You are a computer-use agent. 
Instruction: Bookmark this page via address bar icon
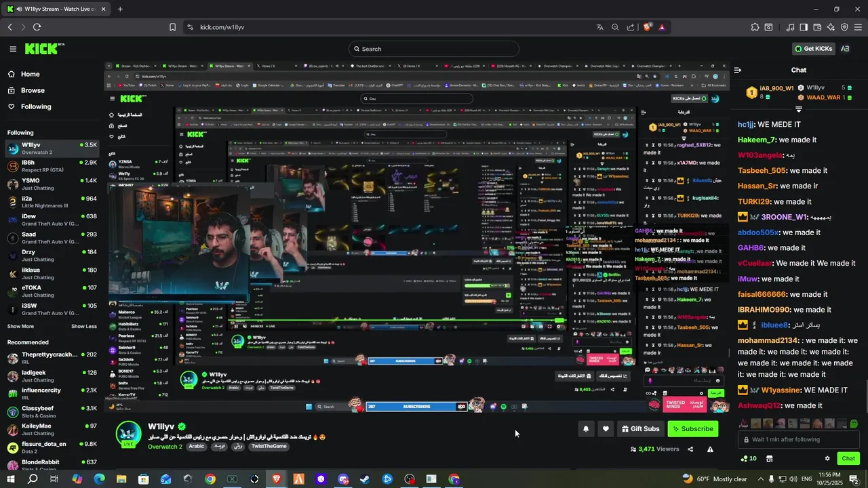(x=172, y=27)
